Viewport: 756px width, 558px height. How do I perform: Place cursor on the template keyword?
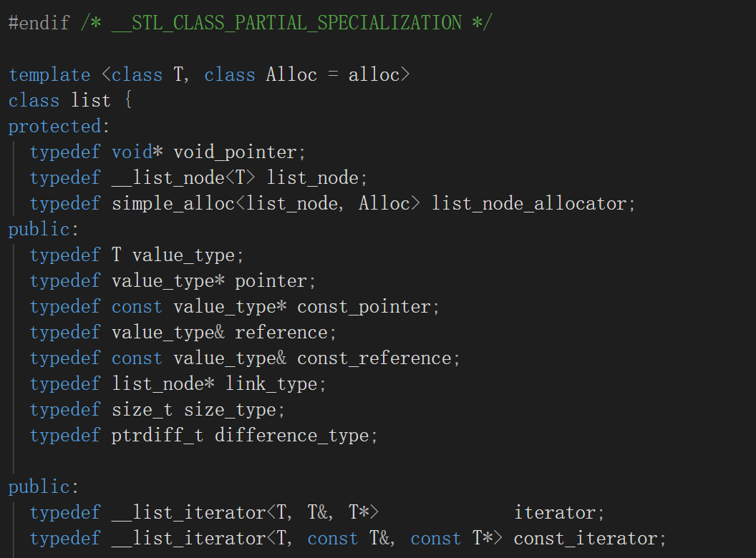(49, 74)
